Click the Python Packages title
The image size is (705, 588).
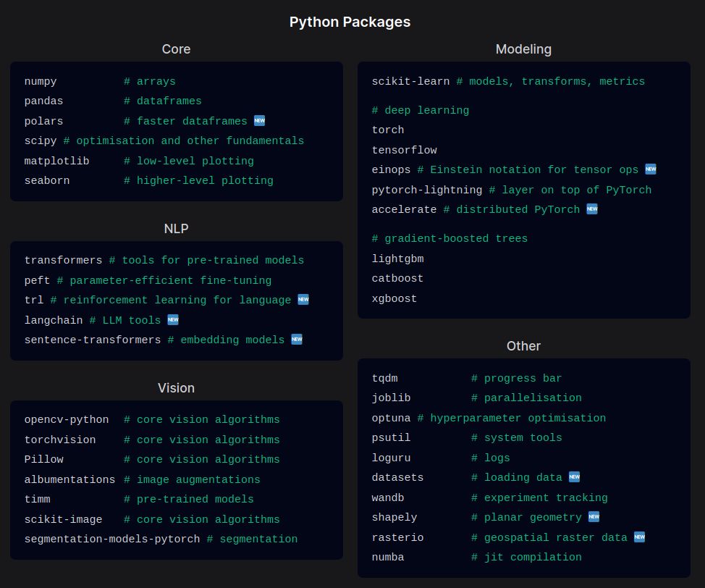pyautogui.click(x=350, y=22)
